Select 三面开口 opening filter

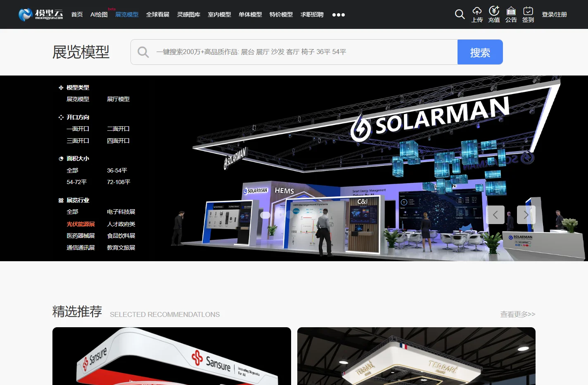[78, 141]
